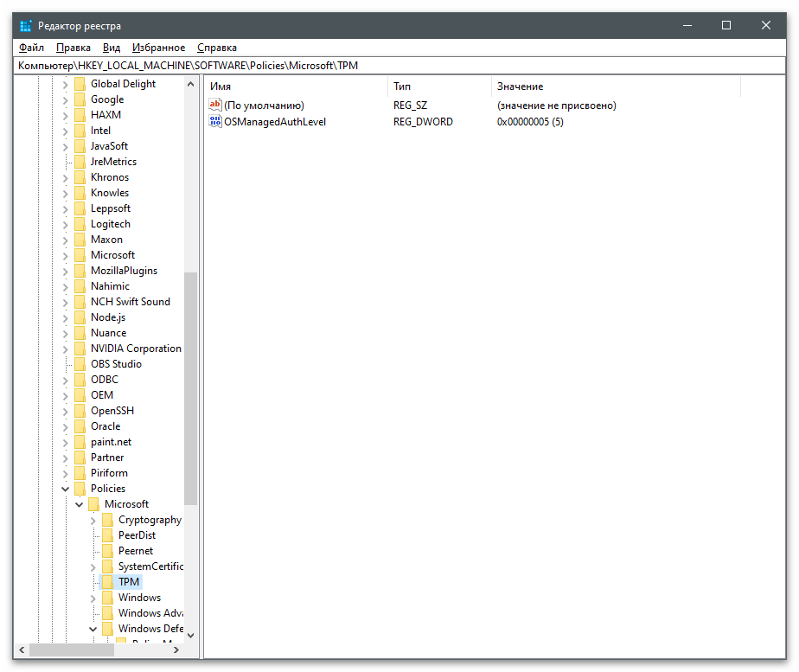Click the Registry Editor app icon in title bar
Image resolution: width=799 pixels, height=672 pixels.
(26, 26)
